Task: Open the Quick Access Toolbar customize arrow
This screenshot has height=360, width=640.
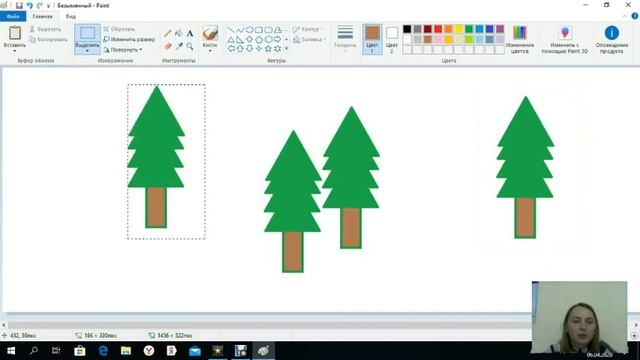Action: tap(49, 6)
